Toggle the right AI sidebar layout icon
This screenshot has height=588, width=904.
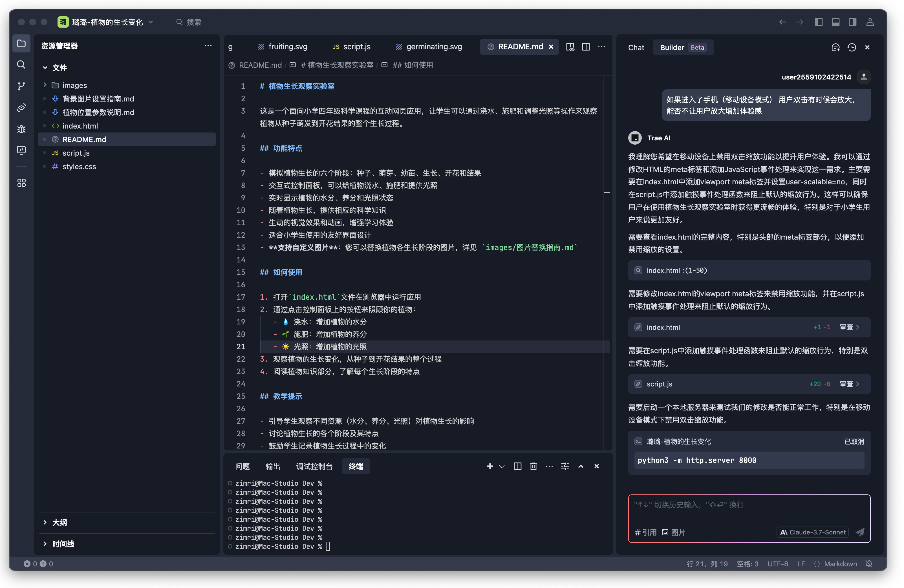pos(853,22)
